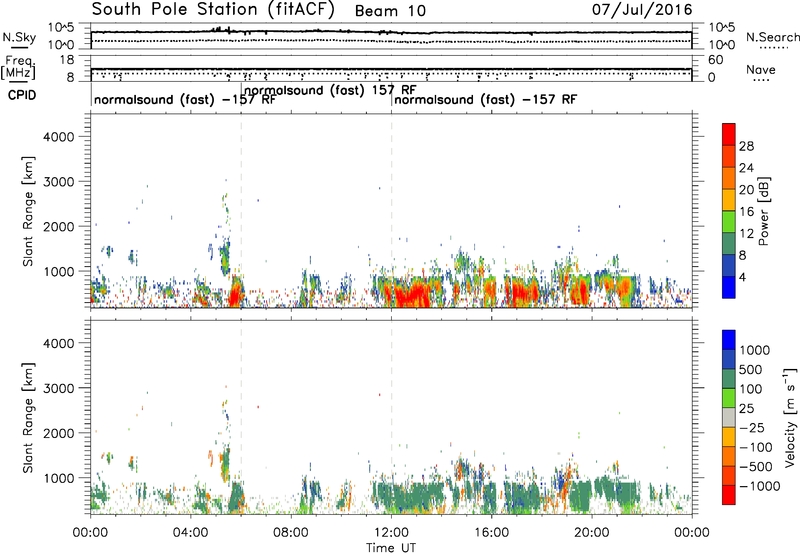This screenshot has width=800, height=554.
Task: Click the 18 tick on the frequency axis
Action: [67, 60]
